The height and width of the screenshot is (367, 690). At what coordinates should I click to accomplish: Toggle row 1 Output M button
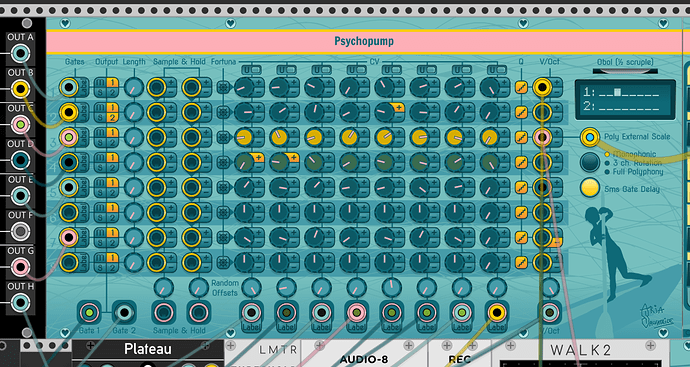pos(101,82)
